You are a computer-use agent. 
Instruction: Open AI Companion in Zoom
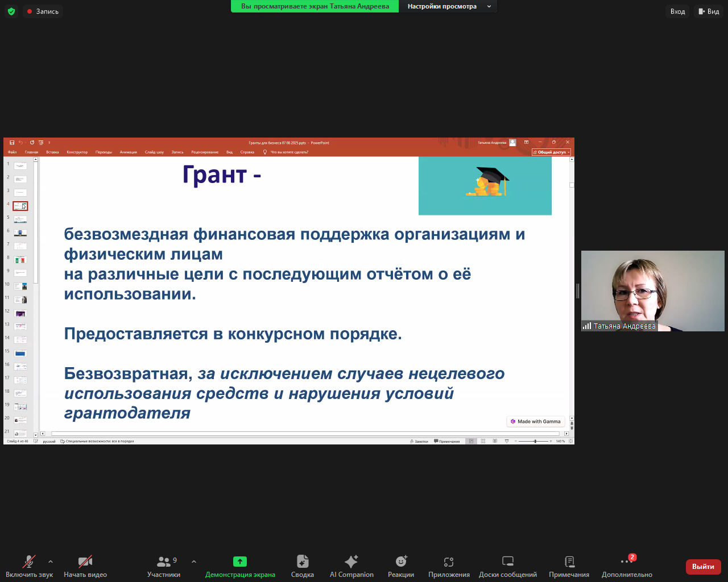click(351, 566)
